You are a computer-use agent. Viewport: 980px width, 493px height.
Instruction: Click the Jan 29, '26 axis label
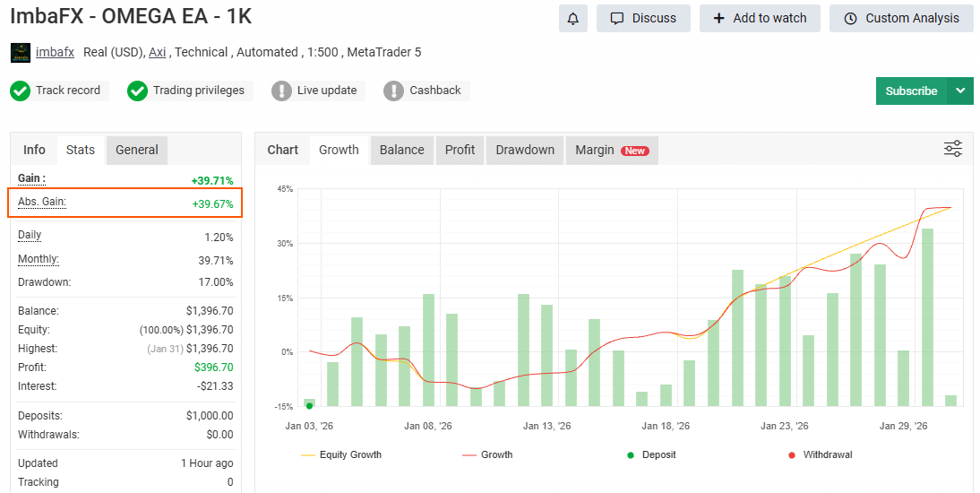click(x=904, y=426)
